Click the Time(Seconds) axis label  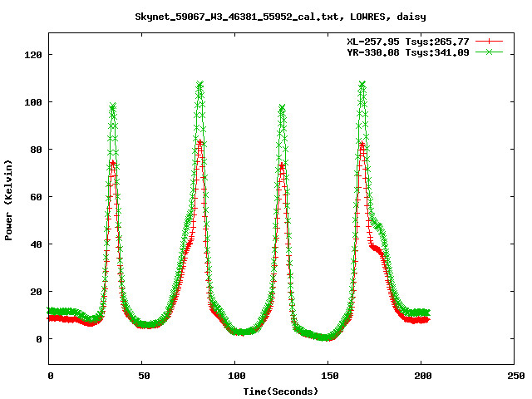click(x=281, y=392)
